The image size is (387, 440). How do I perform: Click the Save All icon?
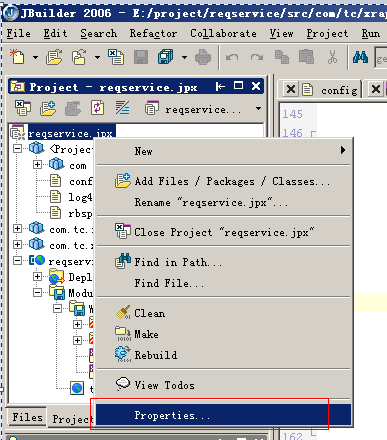point(166,57)
